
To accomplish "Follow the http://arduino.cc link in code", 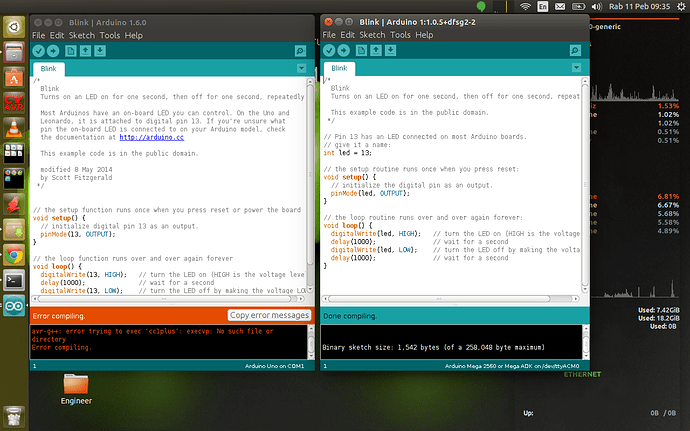I will pyautogui.click(x=152, y=137).
